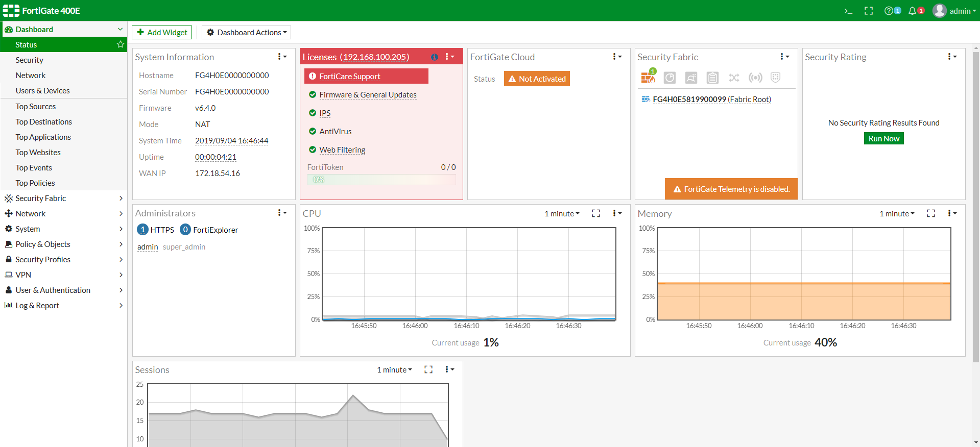Expand the Policy & Objects menu
Screen dimensions: 980x447
point(63,244)
